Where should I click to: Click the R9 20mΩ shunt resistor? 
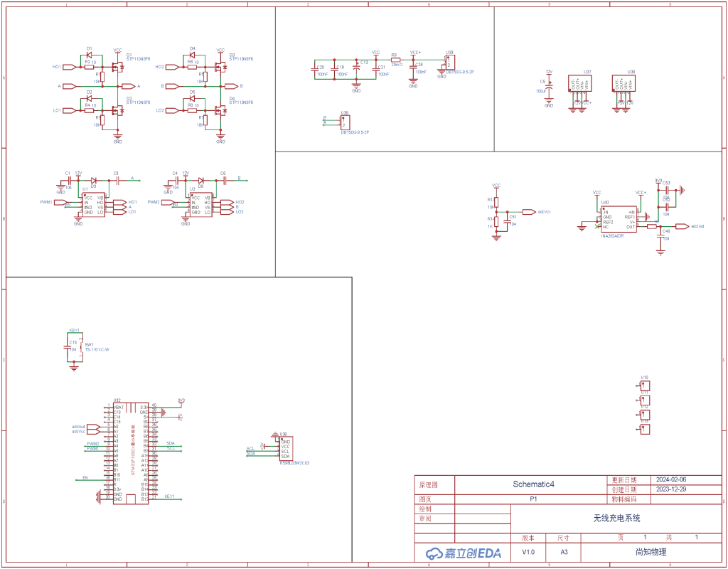395,59
